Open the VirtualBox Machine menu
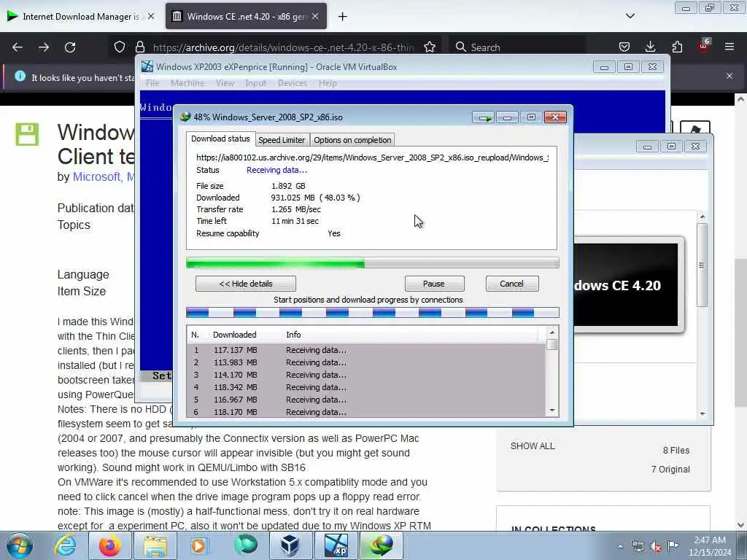 187,83
